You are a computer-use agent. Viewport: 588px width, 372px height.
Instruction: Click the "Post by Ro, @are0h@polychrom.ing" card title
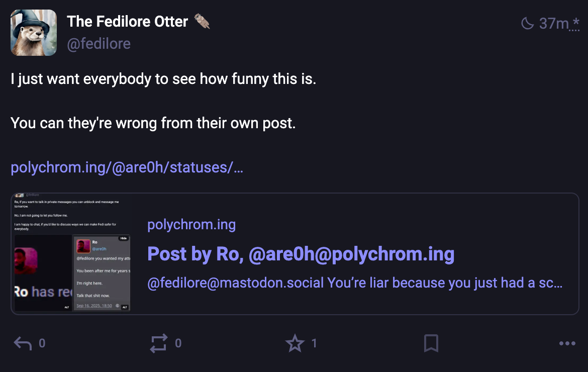click(301, 254)
